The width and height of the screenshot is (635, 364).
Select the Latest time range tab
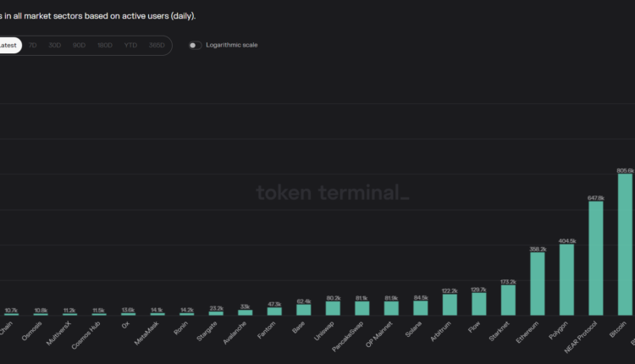8,45
